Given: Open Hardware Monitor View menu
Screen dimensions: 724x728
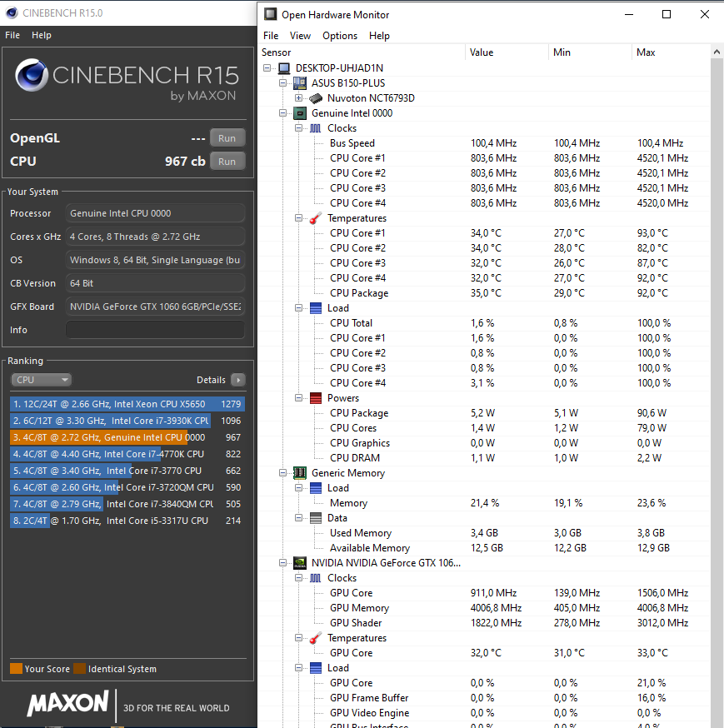Looking at the screenshot, I should [300, 36].
